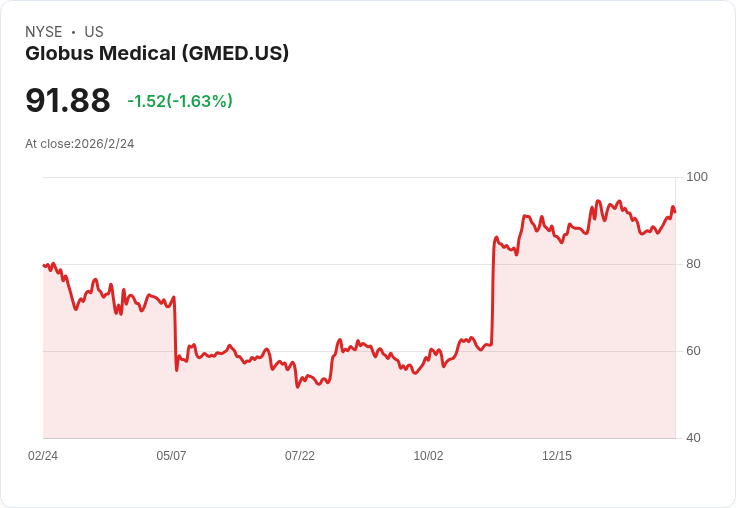Select the 10/02 date on the time axis

pos(428,456)
